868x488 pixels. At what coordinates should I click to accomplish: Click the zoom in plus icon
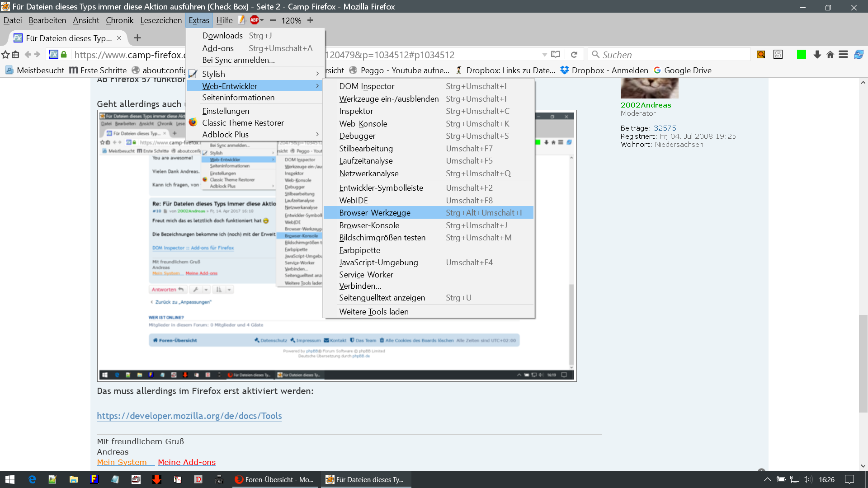coord(310,20)
